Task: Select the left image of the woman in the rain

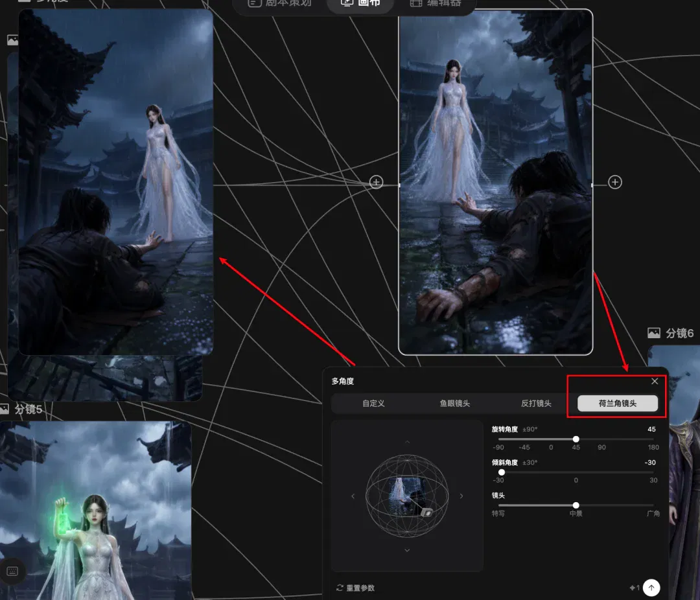Action: pyautogui.click(x=115, y=182)
